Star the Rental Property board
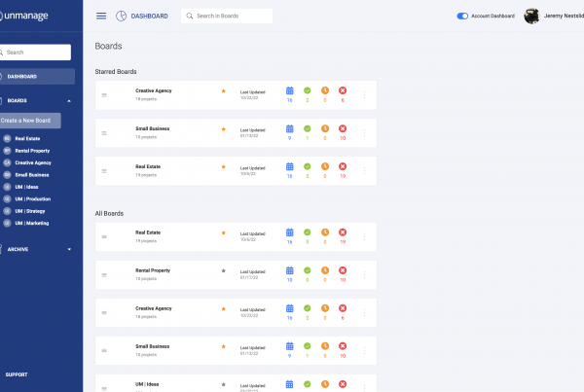Screen dimensions: 584x392 [x=223, y=270]
